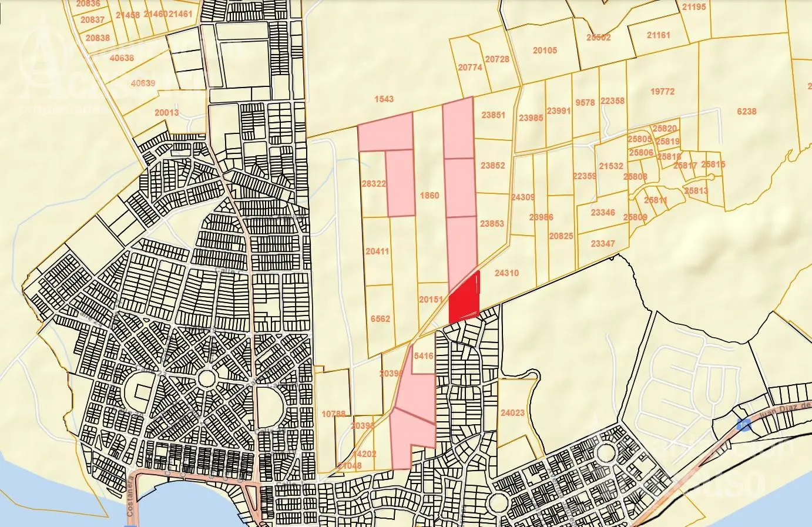Viewport: 812px width, 527px height.
Task: Click parcel number 40639
Action: [143, 83]
